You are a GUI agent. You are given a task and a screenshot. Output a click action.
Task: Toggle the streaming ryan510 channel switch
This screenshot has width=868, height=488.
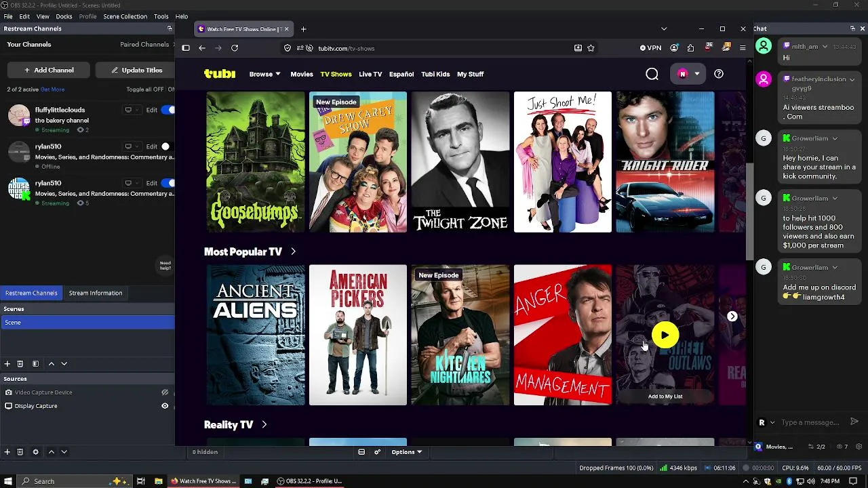(168, 183)
